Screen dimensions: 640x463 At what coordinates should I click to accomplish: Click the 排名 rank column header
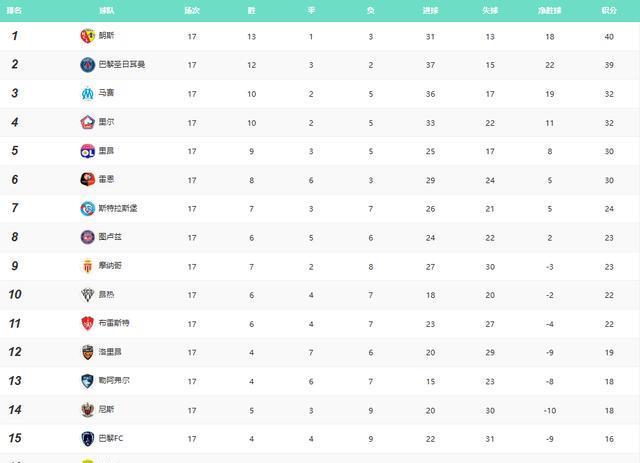pos(15,10)
